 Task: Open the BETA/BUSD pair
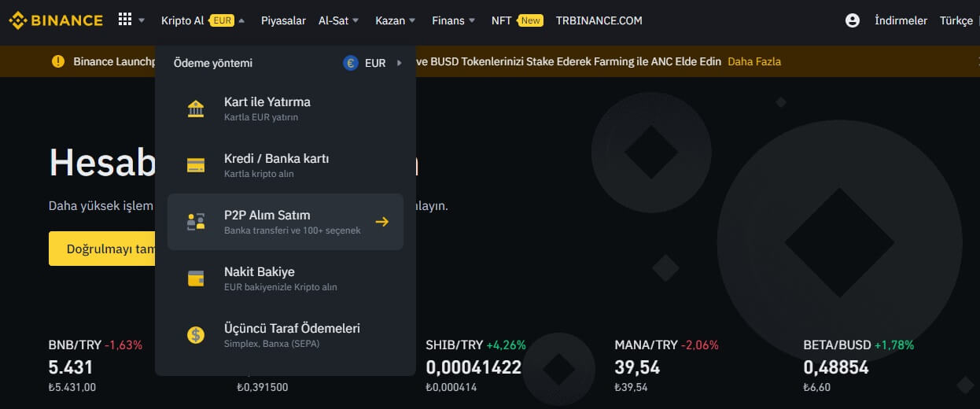[x=838, y=345]
